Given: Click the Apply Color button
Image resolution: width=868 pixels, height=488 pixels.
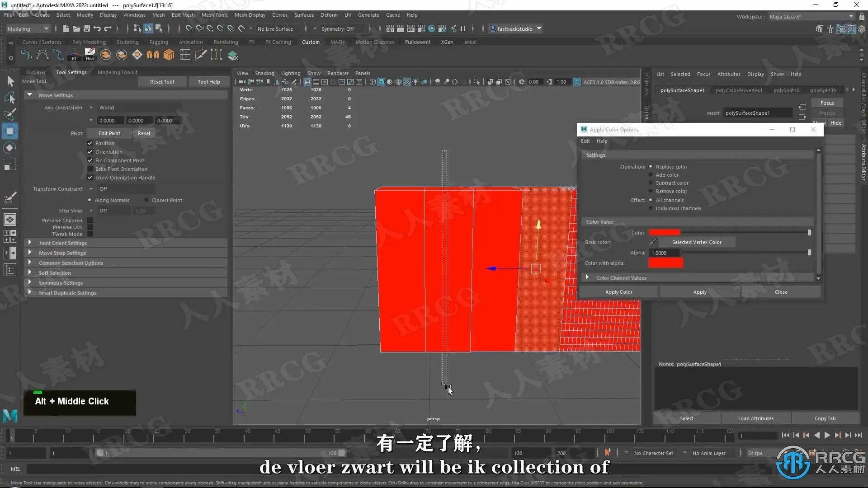Looking at the screenshot, I should (618, 292).
